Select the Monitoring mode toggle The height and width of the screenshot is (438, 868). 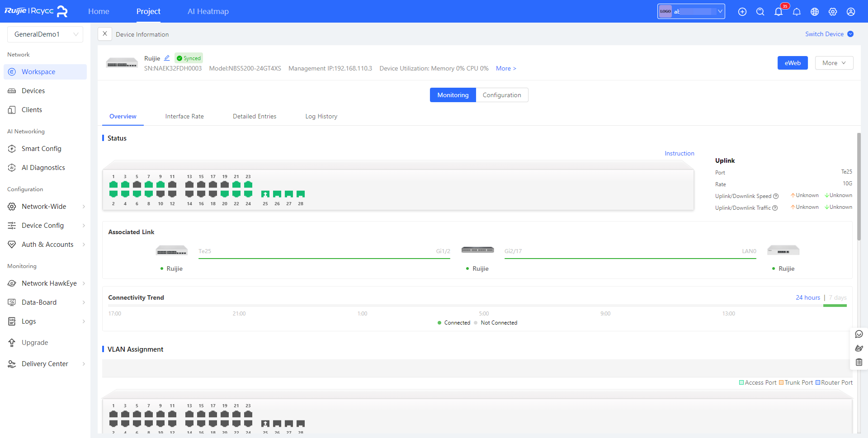453,95
